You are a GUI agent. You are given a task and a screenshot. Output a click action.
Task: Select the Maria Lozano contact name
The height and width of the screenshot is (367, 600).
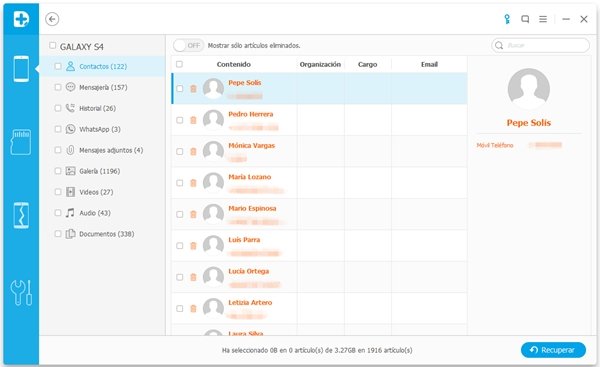tap(249, 177)
